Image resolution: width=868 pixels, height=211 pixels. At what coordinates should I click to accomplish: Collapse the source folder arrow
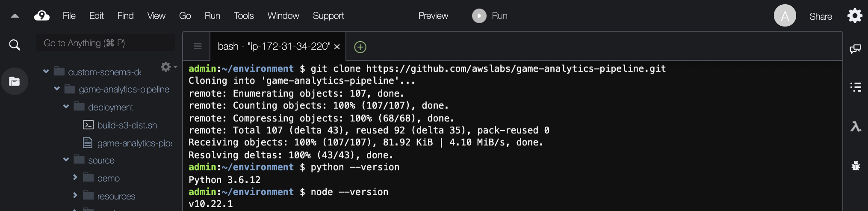(66, 160)
